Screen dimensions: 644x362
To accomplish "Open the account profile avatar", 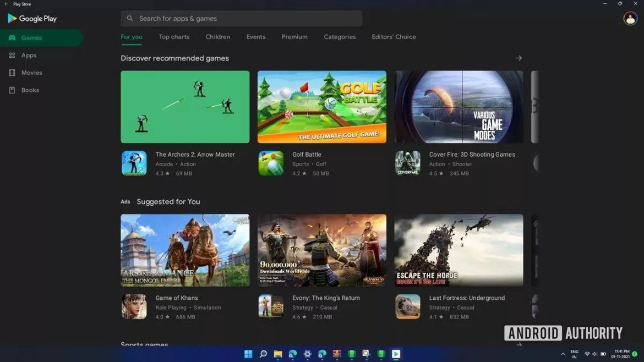I will pyautogui.click(x=630, y=19).
